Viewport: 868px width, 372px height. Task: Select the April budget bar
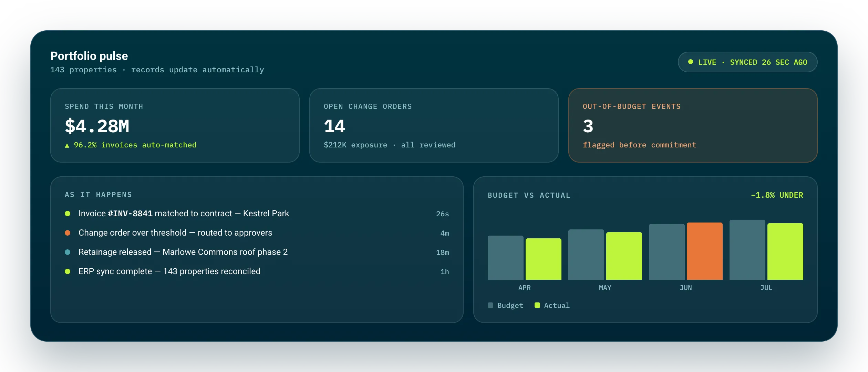[x=506, y=258]
